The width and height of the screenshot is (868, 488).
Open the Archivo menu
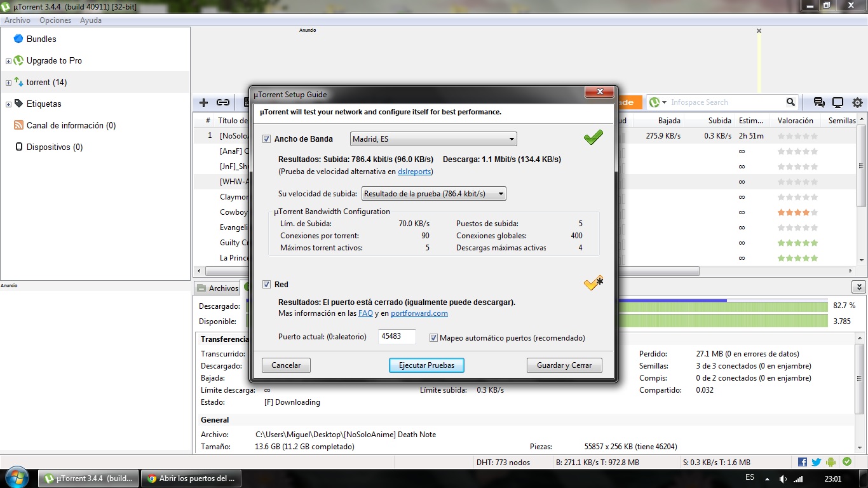point(17,20)
